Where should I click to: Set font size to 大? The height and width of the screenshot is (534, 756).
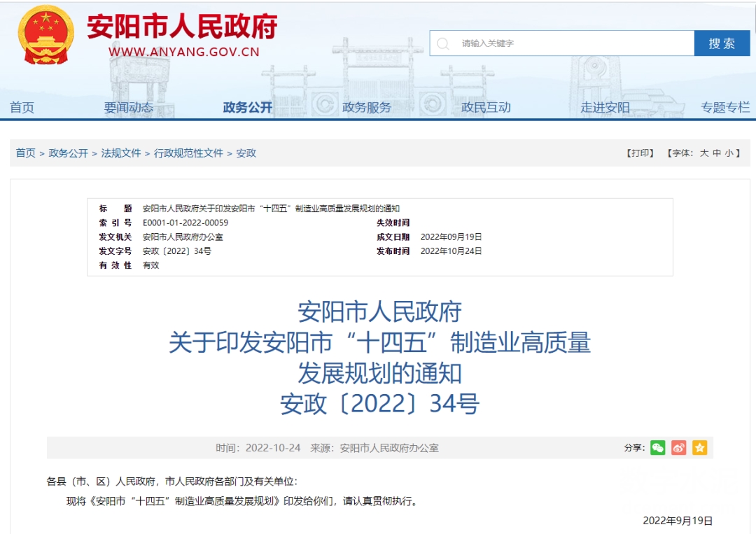click(704, 153)
